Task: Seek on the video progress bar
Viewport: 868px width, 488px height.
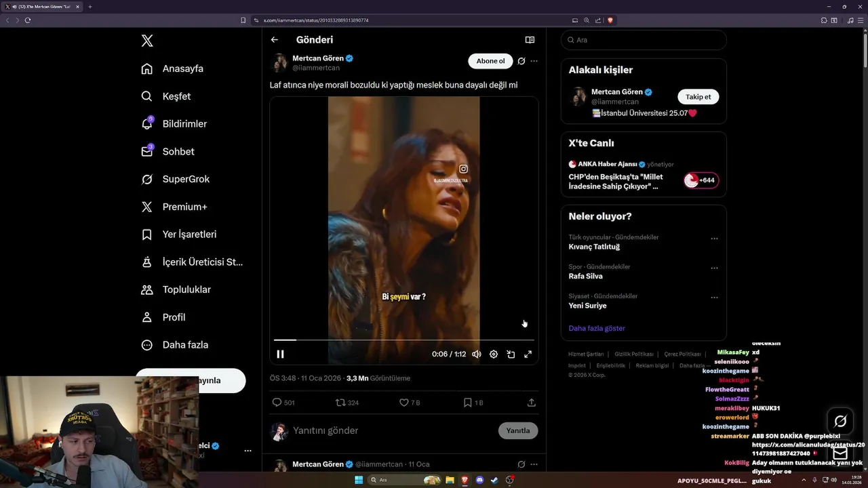Action: (404, 340)
